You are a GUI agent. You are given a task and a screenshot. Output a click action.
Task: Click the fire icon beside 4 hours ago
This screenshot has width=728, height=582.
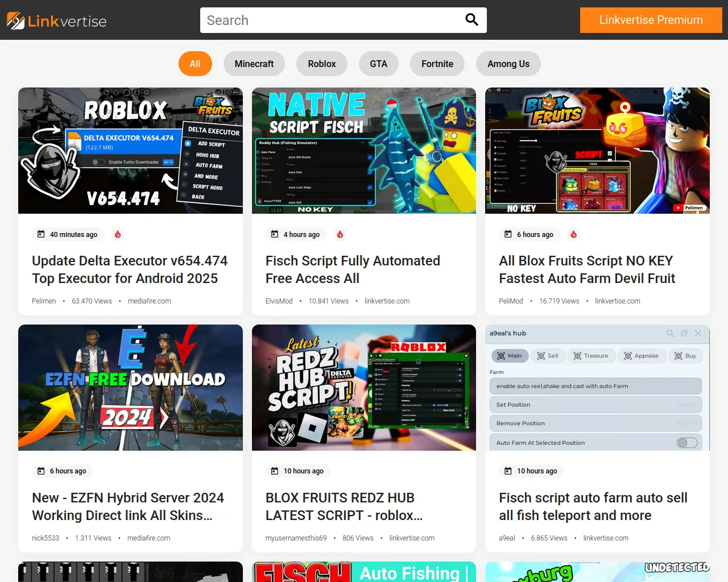340,234
